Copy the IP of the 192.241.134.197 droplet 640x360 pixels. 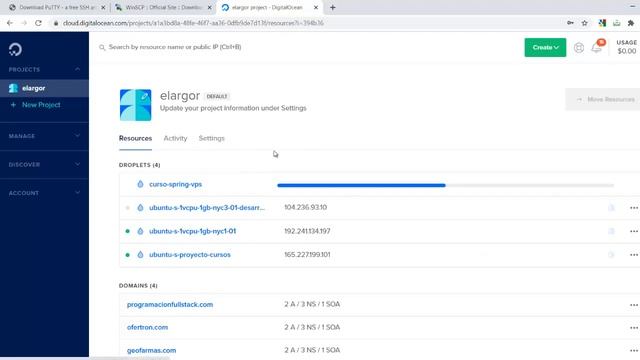[x=611, y=231]
